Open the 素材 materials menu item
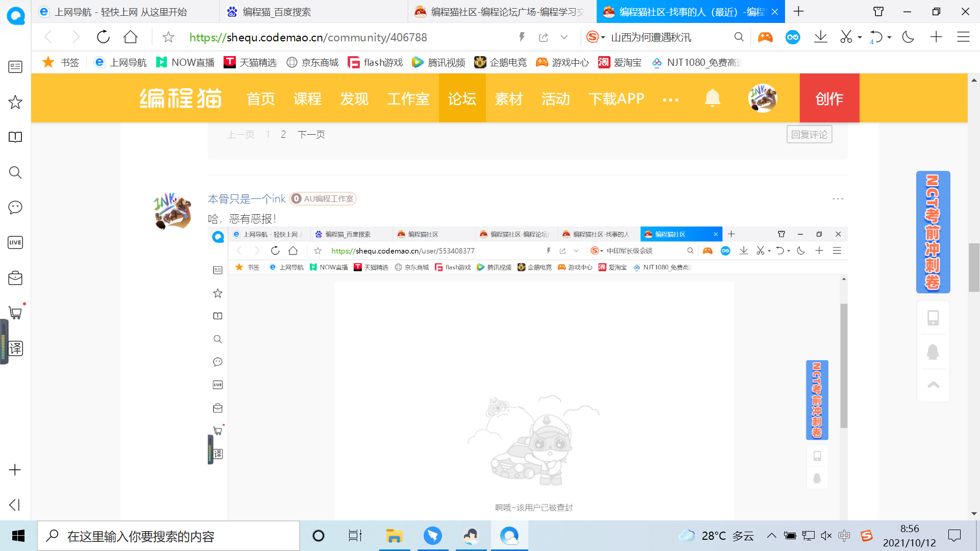This screenshot has width=980, height=551. pyautogui.click(x=509, y=98)
